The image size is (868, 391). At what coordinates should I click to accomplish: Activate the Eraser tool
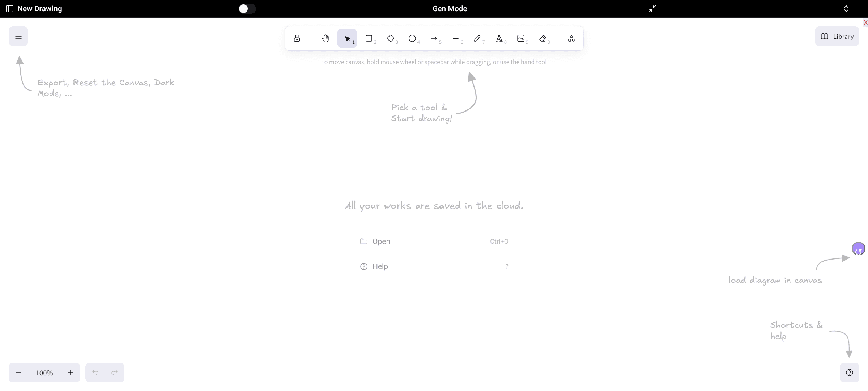(542, 38)
